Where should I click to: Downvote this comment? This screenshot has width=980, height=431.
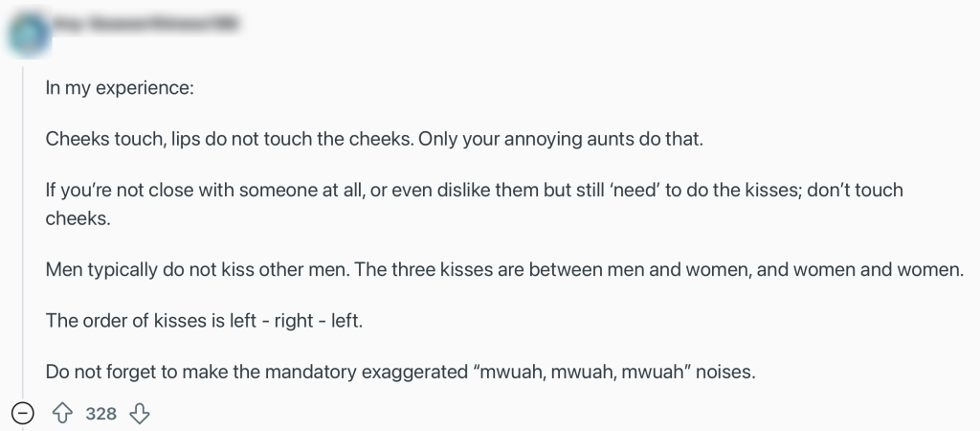point(140,414)
